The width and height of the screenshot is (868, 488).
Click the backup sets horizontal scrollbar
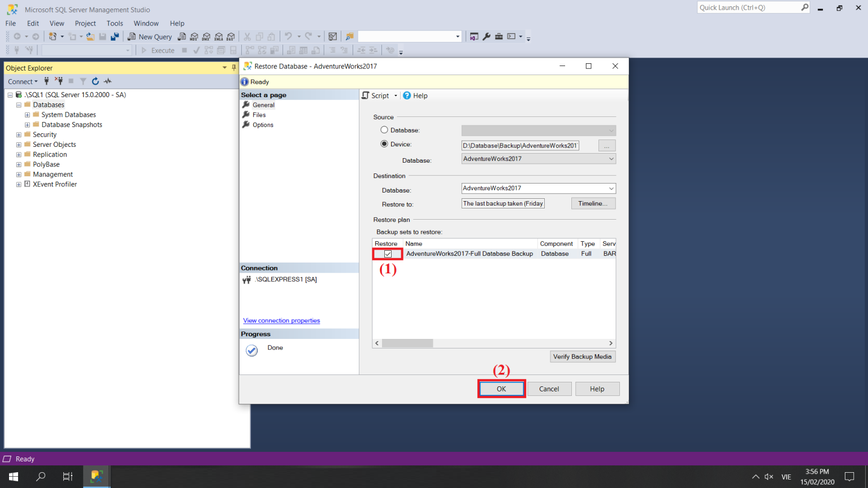[x=407, y=343]
